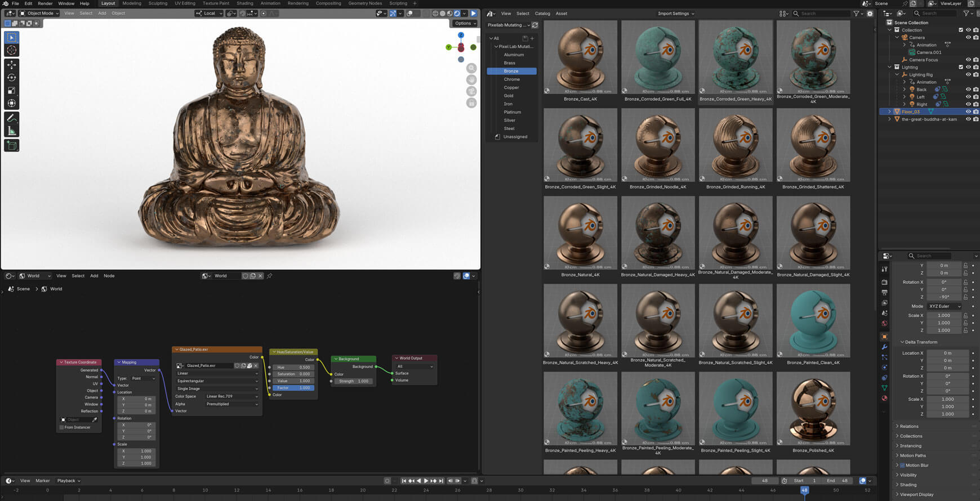The height and width of the screenshot is (501, 980).
Task: Open the Render menu
Action: point(45,3)
